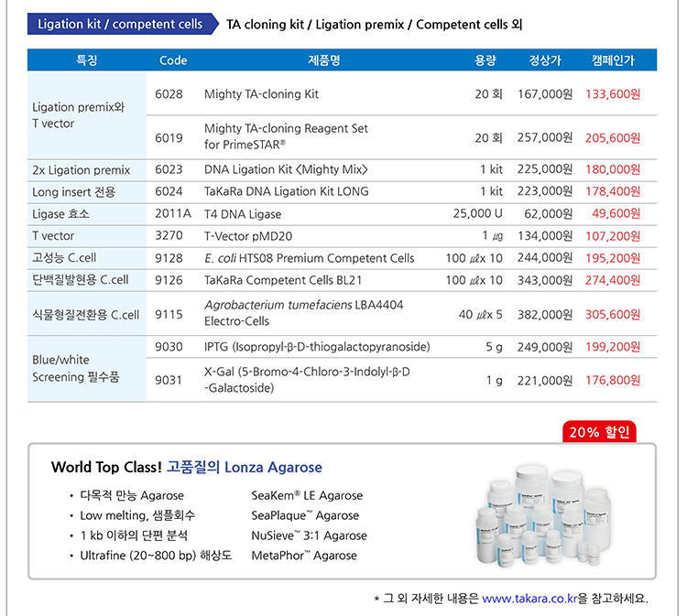
Task: Select the Low melting, 샘플회수 bullet
Action: click(137, 515)
